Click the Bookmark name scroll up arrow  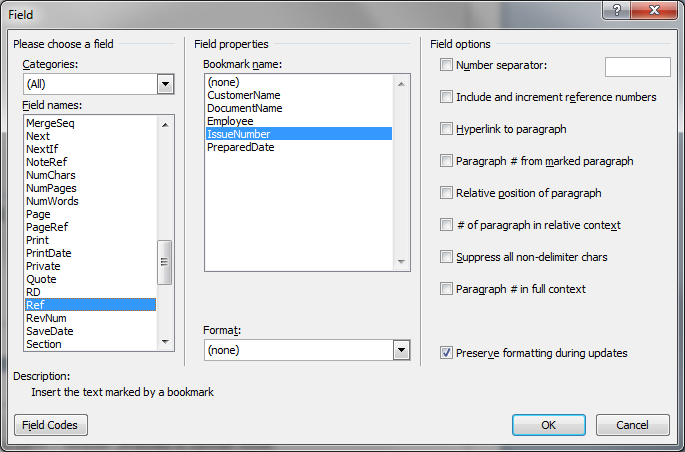(x=401, y=84)
